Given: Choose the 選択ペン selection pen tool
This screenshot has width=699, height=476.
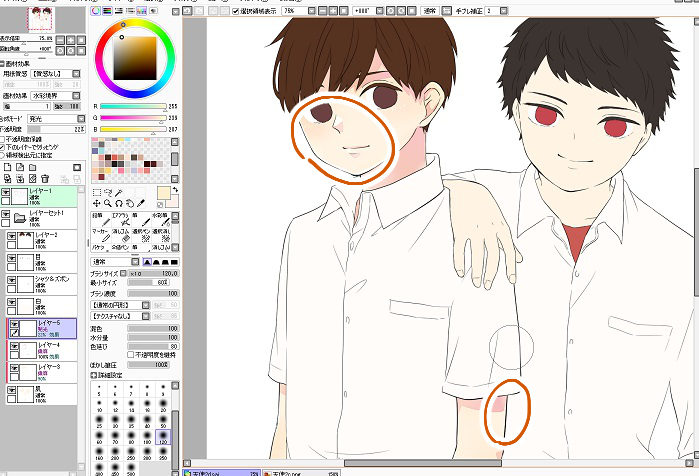Looking at the screenshot, I should (x=140, y=235).
